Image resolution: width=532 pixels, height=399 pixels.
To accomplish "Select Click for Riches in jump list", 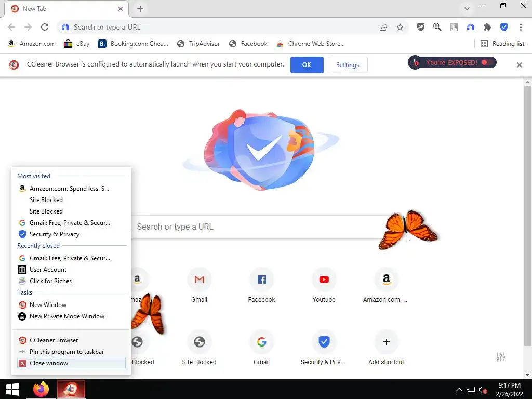I will [x=71, y=281].
